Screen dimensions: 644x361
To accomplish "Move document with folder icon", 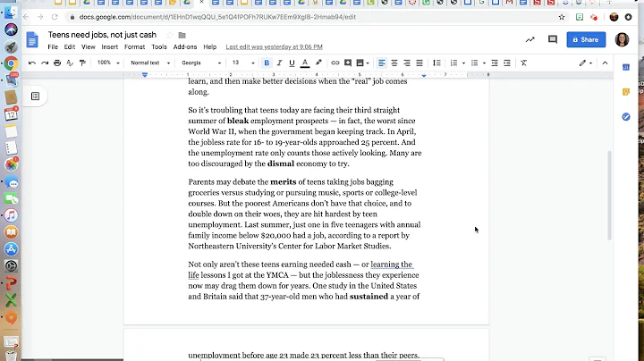I will 182,35.
